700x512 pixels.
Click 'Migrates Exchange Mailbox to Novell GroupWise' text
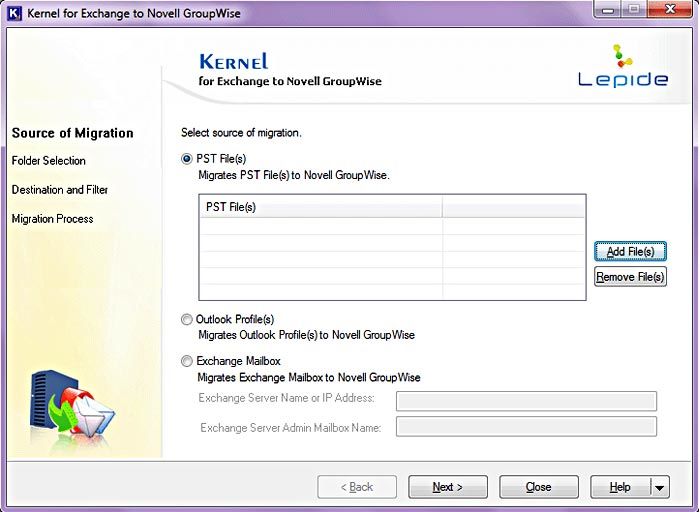[309, 378]
